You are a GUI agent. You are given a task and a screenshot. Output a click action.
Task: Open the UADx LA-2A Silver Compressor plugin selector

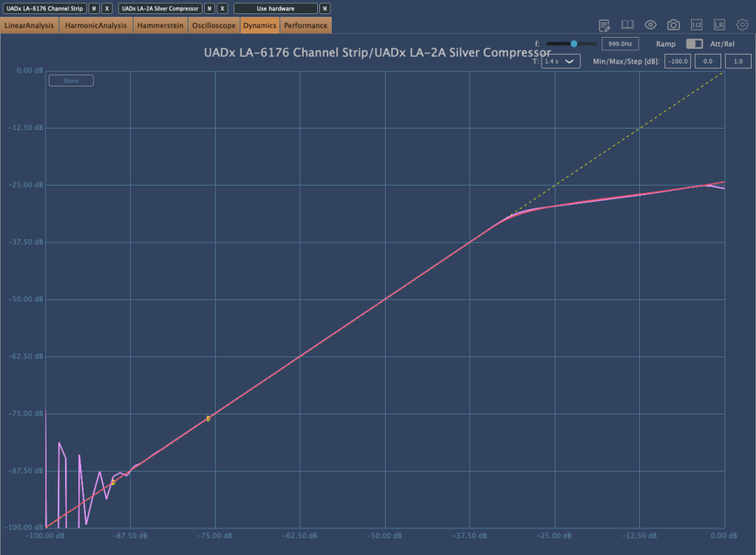(x=160, y=8)
